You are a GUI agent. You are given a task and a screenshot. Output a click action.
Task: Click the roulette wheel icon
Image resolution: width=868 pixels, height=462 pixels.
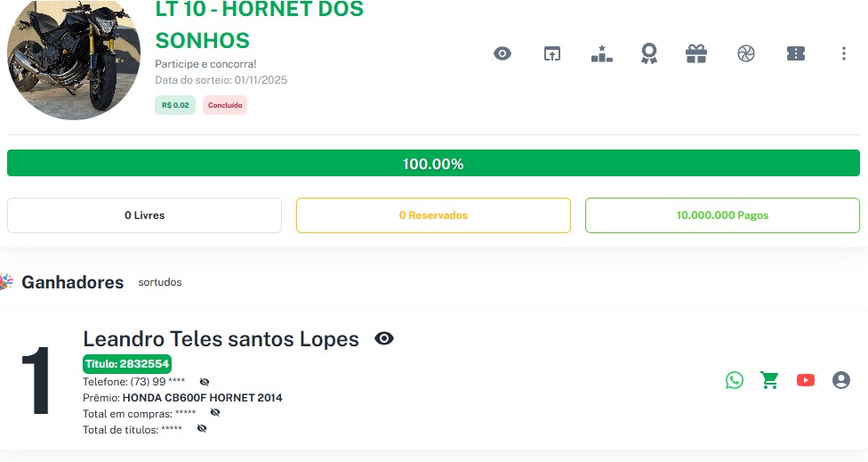[x=745, y=53]
